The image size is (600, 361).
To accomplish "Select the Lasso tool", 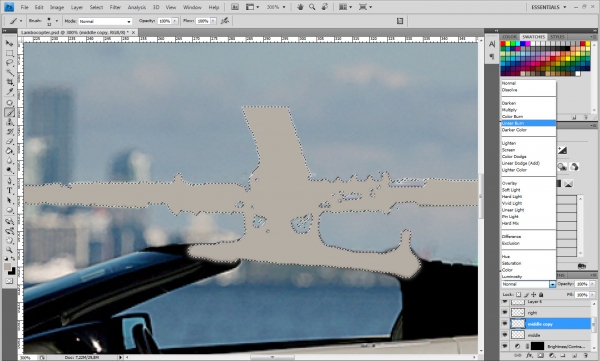I will (9, 62).
